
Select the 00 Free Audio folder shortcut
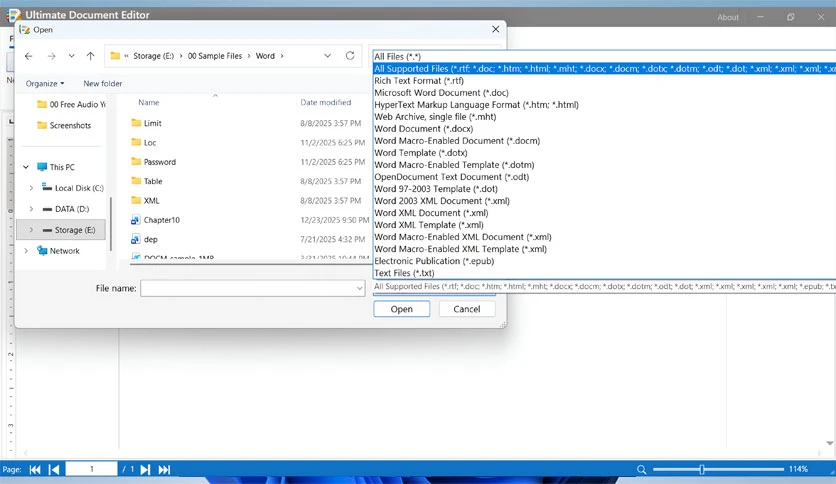coord(71,104)
